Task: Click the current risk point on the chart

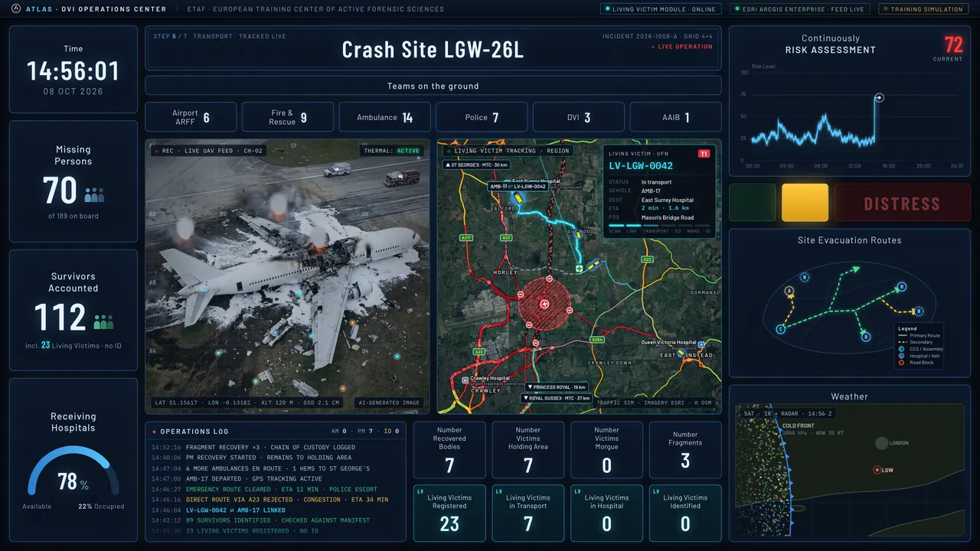Action: pyautogui.click(x=880, y=97)
